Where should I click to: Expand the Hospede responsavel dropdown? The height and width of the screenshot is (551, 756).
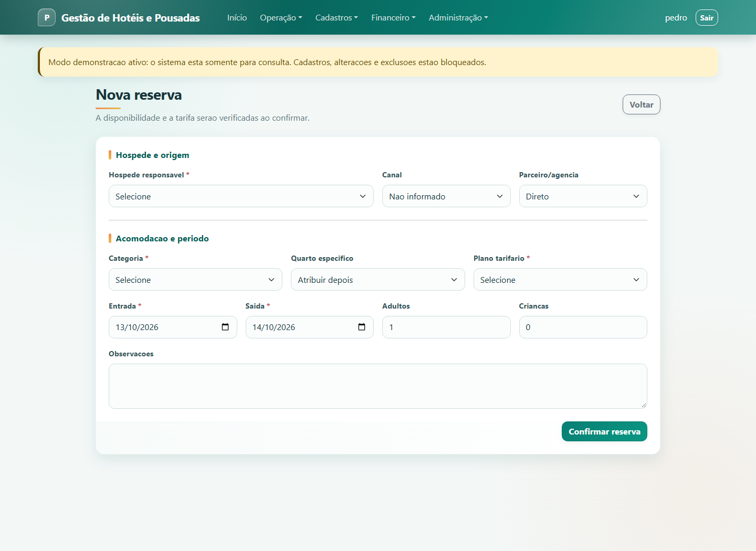click(241, 196)
